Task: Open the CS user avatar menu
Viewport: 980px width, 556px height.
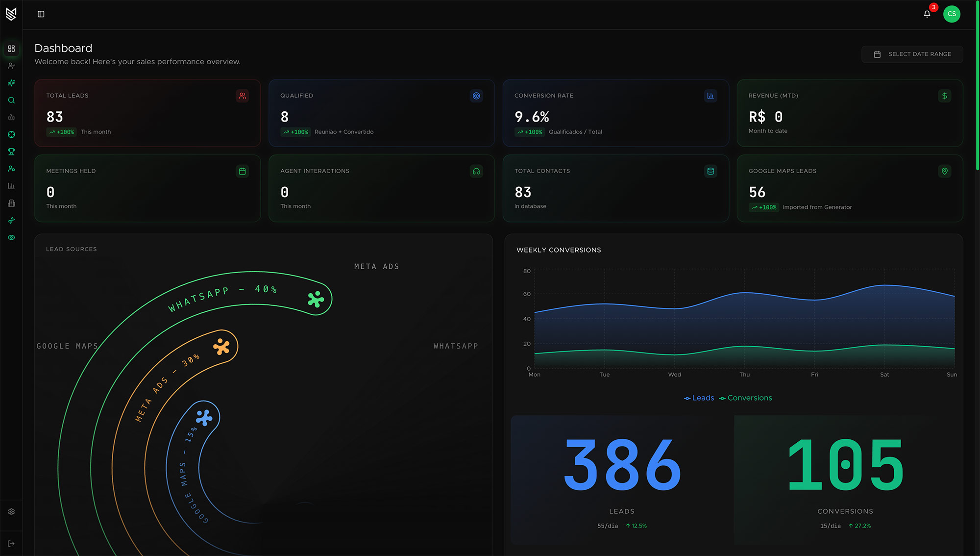Action: (x=952, y=14)
